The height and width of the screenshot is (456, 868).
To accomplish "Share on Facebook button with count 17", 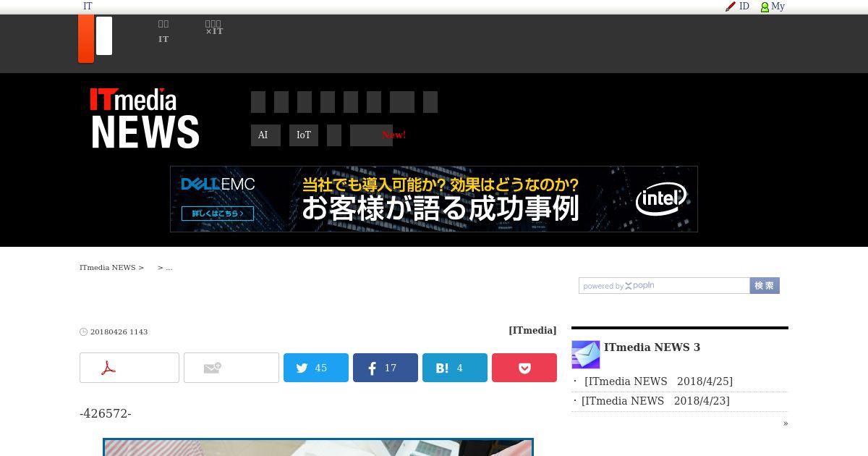I will click(x=386, y=368).
